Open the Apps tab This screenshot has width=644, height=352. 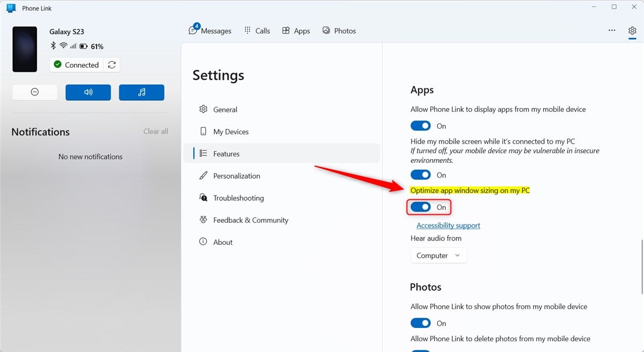coord(296,31)
